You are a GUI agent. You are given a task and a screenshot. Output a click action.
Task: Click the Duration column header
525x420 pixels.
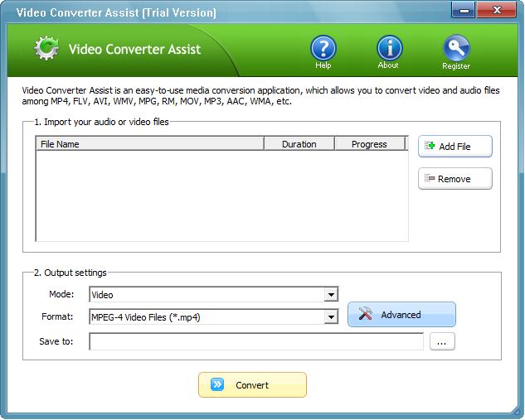[x=299, y=144]
